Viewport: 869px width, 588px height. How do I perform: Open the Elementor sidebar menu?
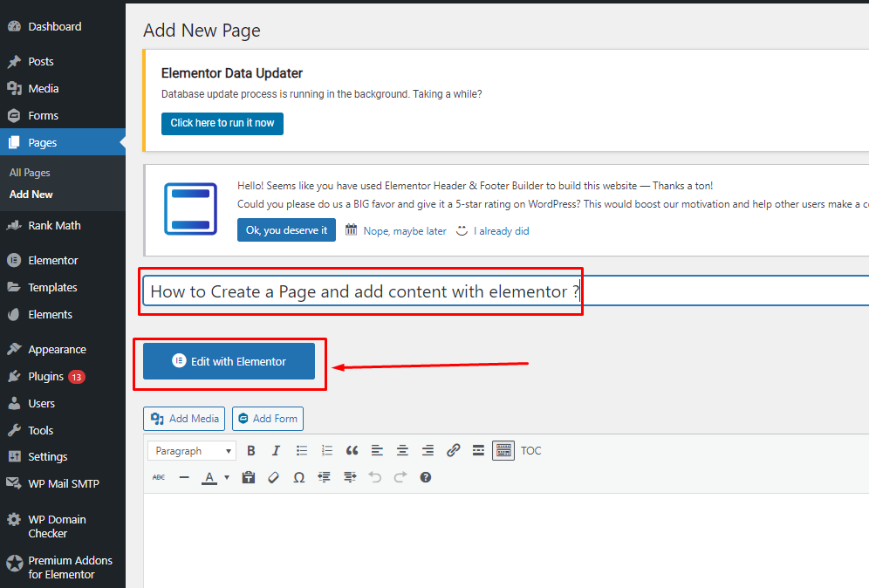63,261
